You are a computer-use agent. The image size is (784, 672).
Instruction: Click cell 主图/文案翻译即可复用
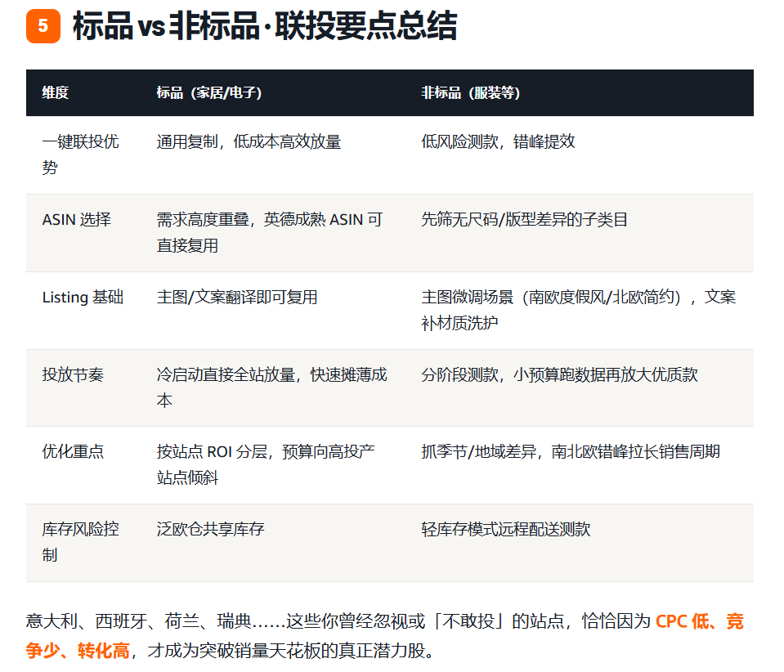(237, 298)
